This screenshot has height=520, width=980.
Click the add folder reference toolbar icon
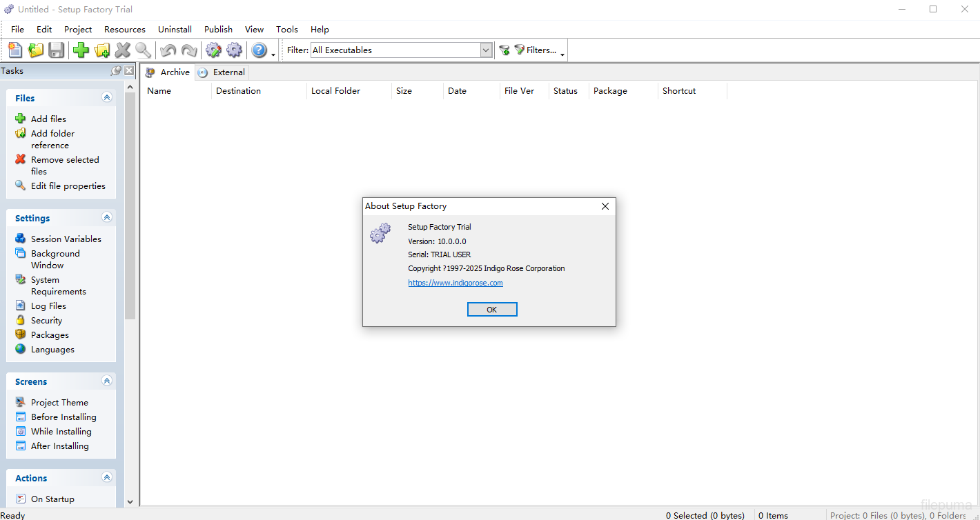click(x=101, y=50)
